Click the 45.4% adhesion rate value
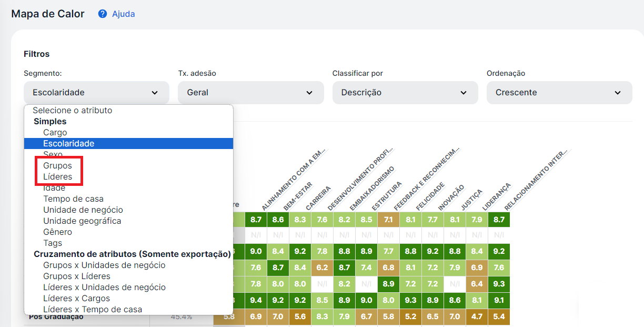This screenshot has width=644, height=327. pyautogui.click(x=182, y=317)
